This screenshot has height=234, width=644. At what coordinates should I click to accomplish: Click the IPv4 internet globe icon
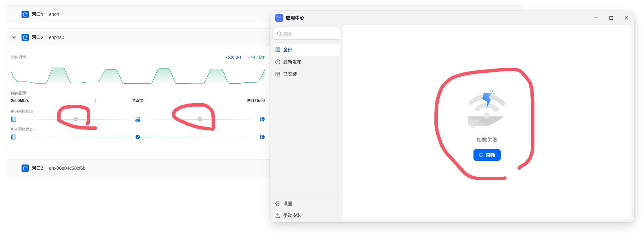[262, 119]
